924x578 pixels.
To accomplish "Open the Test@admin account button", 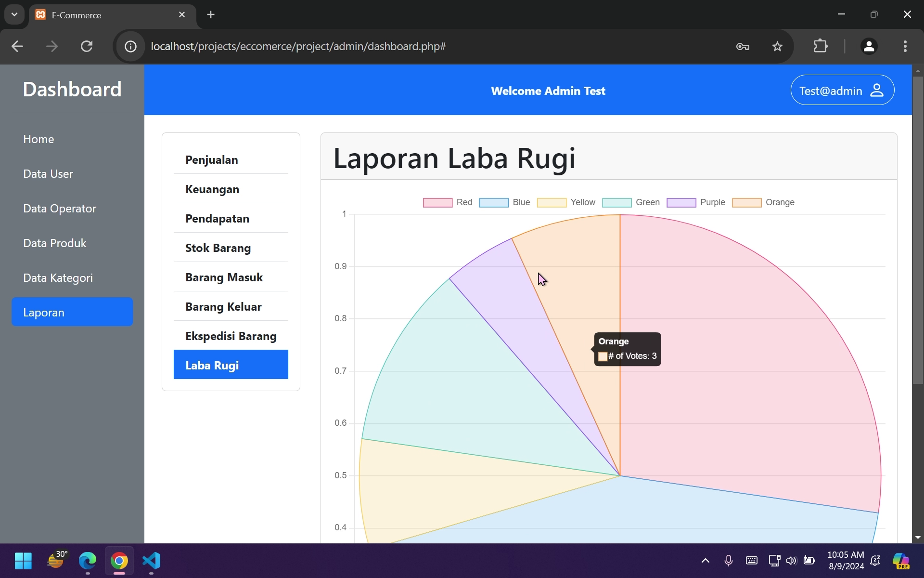I will 842,90.
